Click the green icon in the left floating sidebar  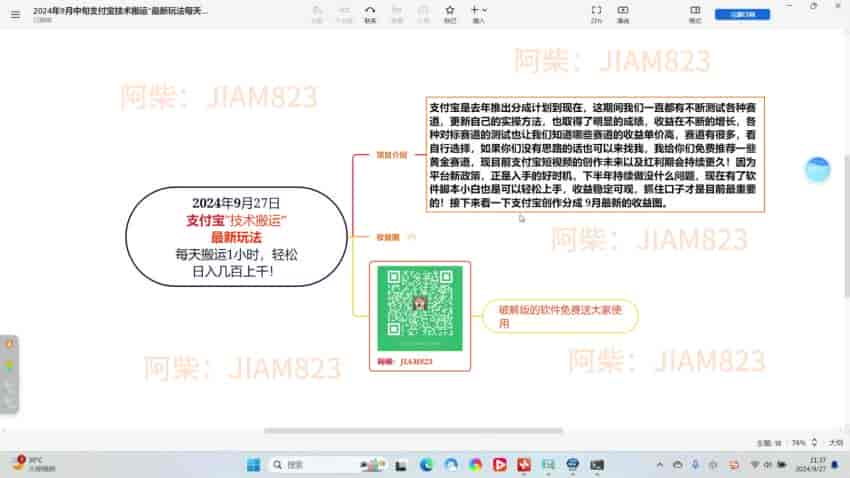9,365
